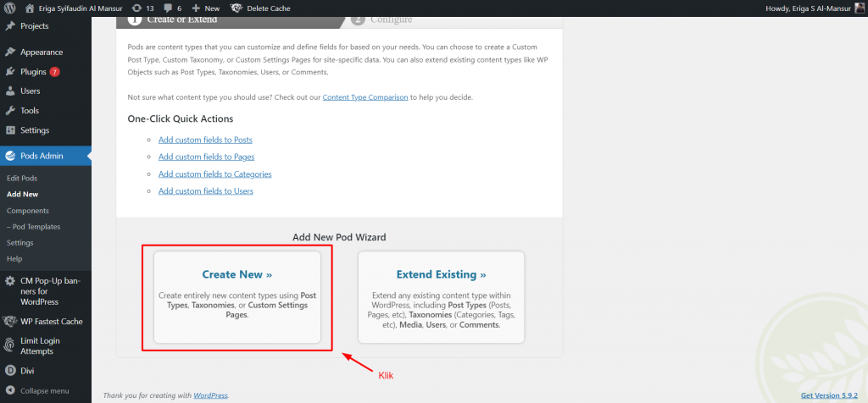This screenshot has width=868, height=403.
Task: Click the Add New Pod Wizard heading
Action: [339, 237]
